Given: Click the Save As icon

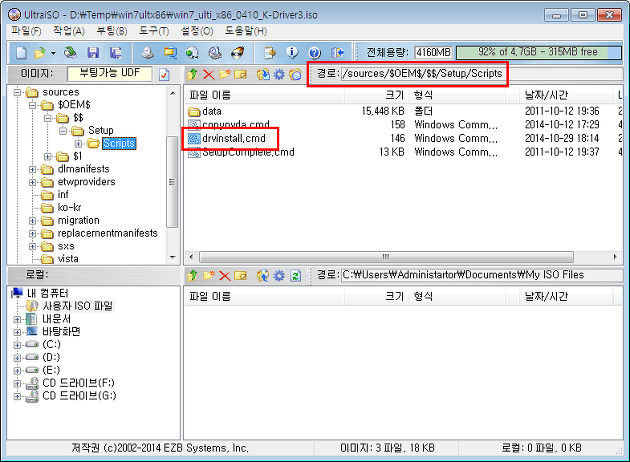Looking at the screenshot, I should coord(116,53).
